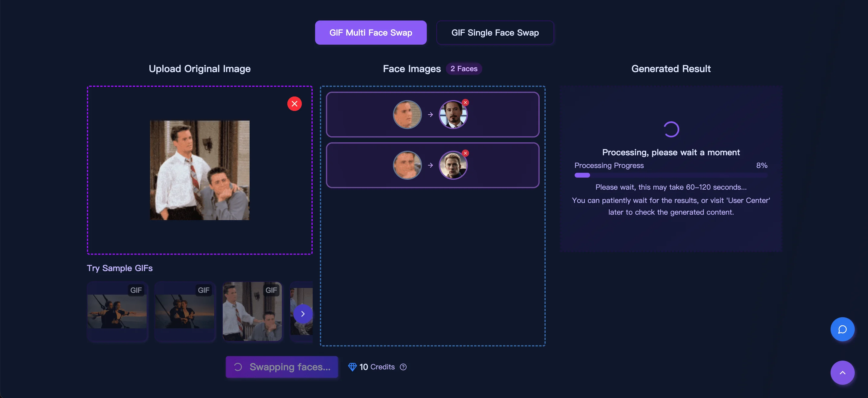Click the Swapping faces button
Viewport: 868px width, 398px height.
tap(282, 367)
